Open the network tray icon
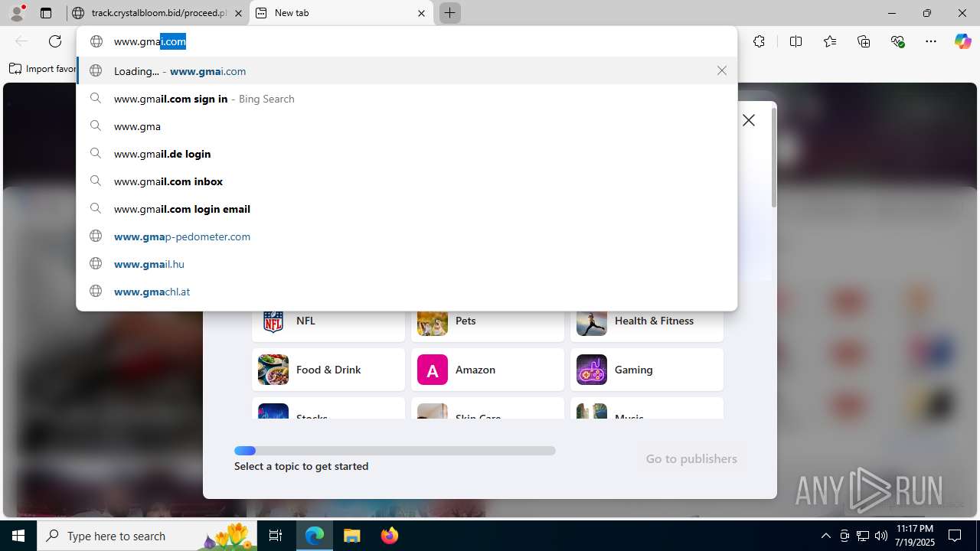Screen dimensions: 980x551 pos(863,536)
